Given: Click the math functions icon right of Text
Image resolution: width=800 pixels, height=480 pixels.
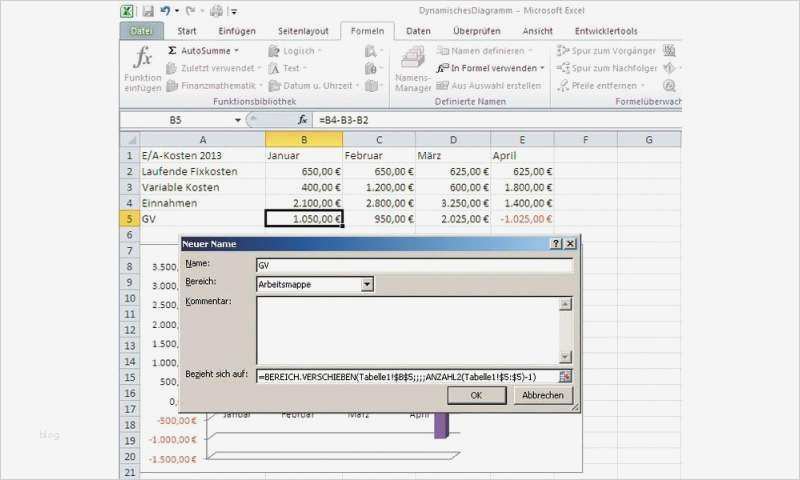Looking at the screenshot, I should 372,68.
